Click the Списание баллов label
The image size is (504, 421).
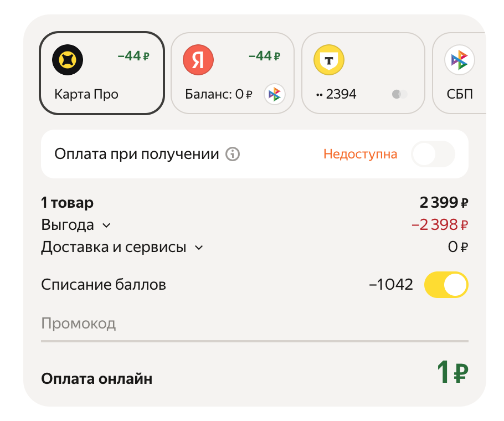point(104,285)
